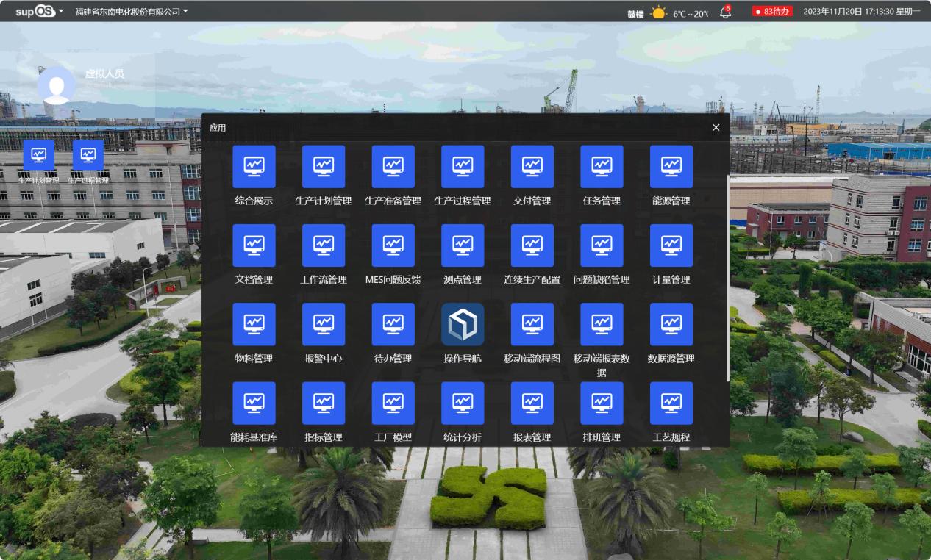Close the 应用 dialog panel
Viewport: 931px width, 560px height.
tap(716, 128)
